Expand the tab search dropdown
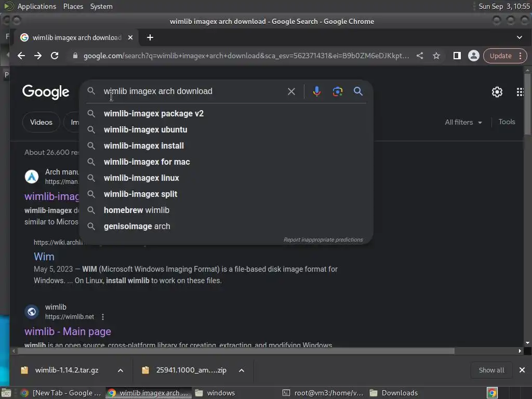Image resolution: width=532 pixels, height=399 pixels. (520, 37)
